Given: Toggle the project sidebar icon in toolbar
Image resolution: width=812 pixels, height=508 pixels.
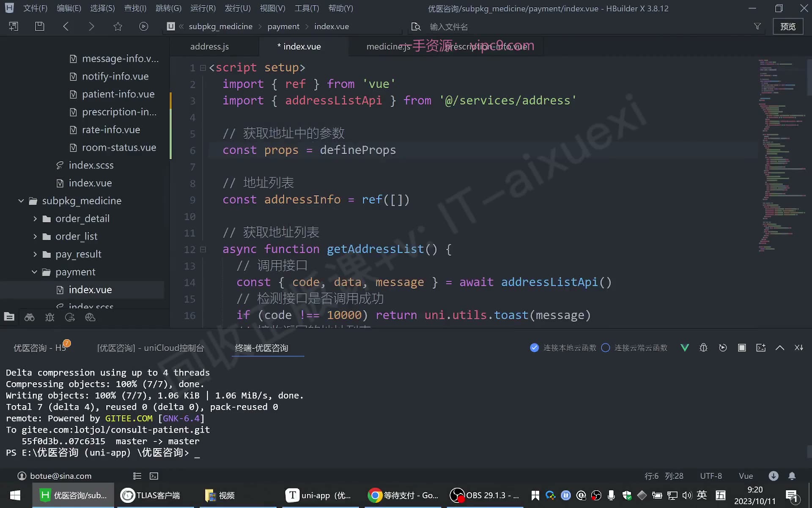Looking at the screenshot, I should (14, 26).
